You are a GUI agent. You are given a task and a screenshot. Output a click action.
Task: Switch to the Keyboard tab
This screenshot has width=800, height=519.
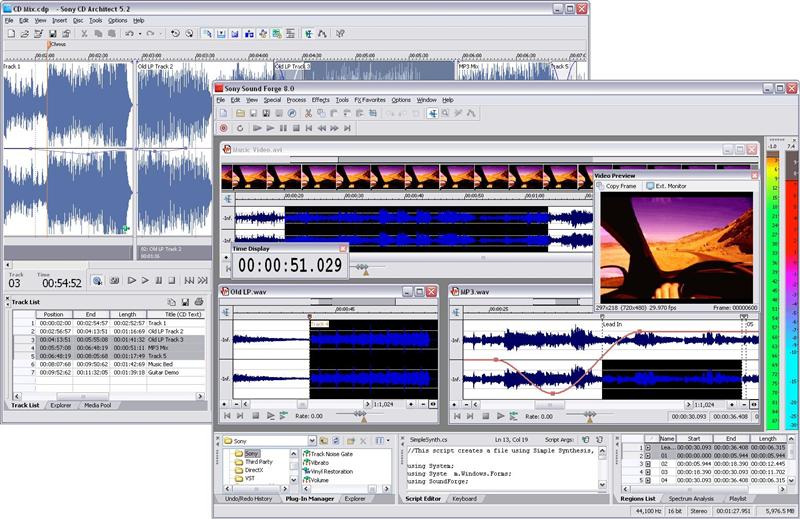click(x=464, y=499)
